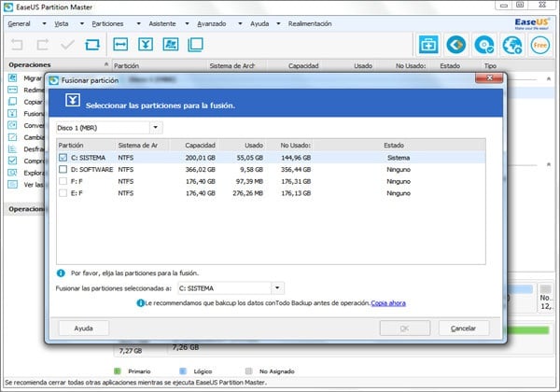Image resolution: width=560 pixels, height=392 pixels.
Task: Click the Redimensionar sidebar icon
Action: click(x=12, y=90)
